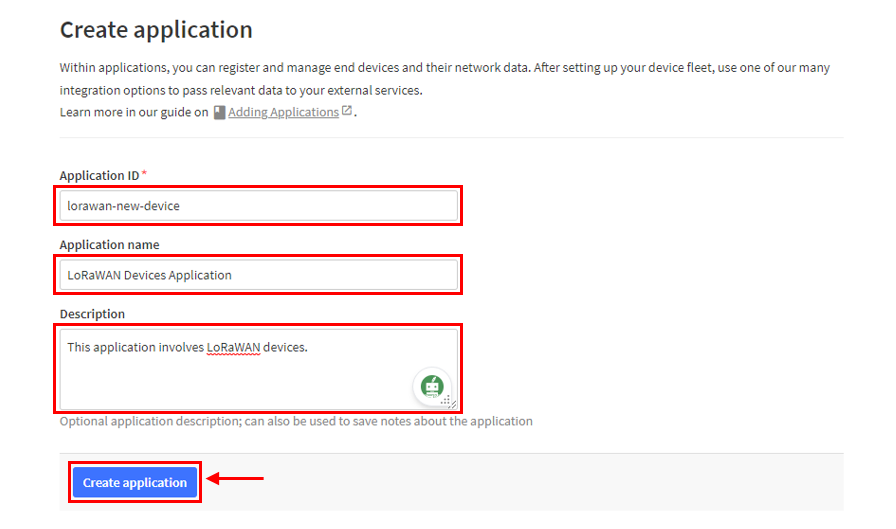Click the Application ID label
Screen dimensions: 896x529
pos(99,175)
